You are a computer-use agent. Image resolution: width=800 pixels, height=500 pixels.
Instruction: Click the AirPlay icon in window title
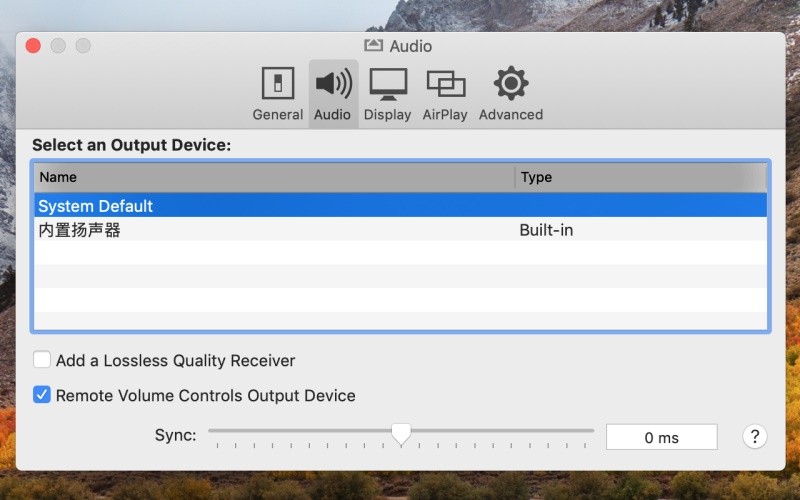coord(373,45)
